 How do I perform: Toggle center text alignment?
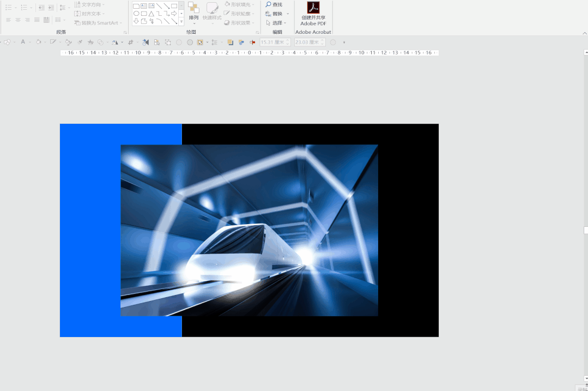point(18,20)
